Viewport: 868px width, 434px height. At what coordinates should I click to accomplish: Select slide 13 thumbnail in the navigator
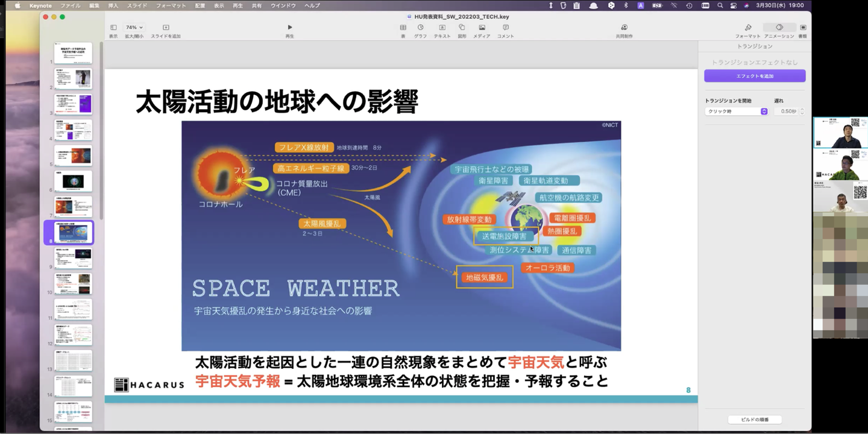coord(73,360)
